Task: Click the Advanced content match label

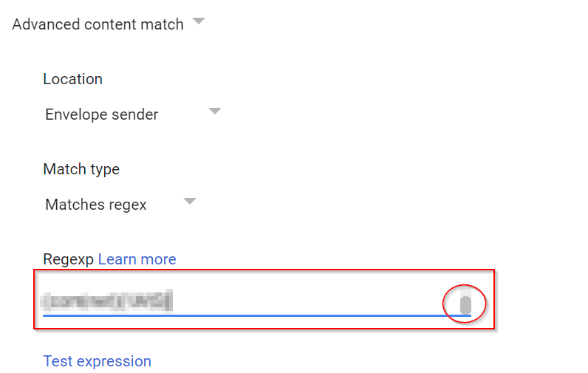Action: (x=98, y=24)
